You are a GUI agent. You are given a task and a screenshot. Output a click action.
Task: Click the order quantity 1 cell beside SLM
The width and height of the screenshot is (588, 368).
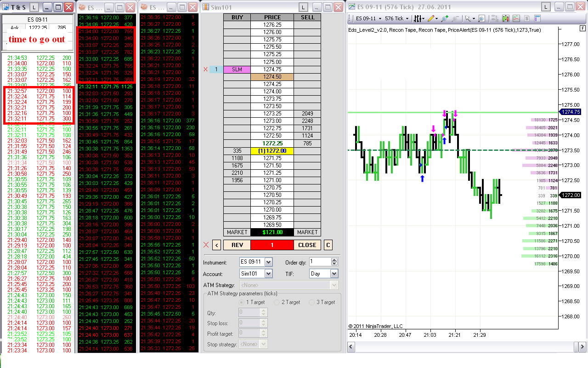216,69
